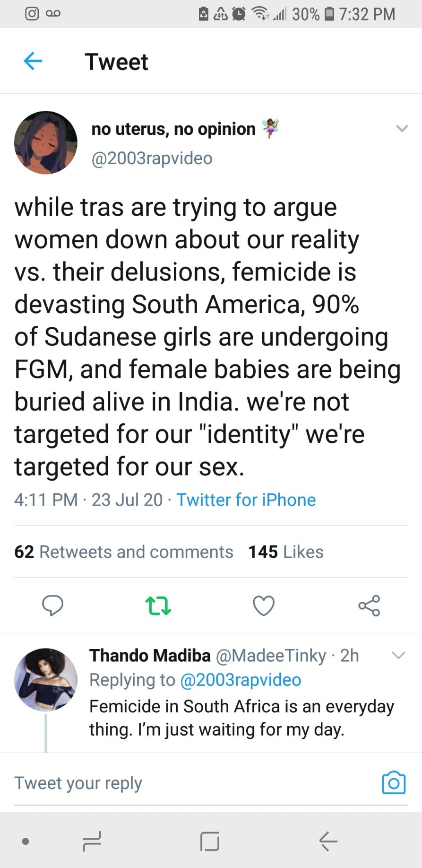Tap the Tweet your reply field
The height and width of the screenshot is (868, 422).
pyautogui.click(x=189, y=783)
